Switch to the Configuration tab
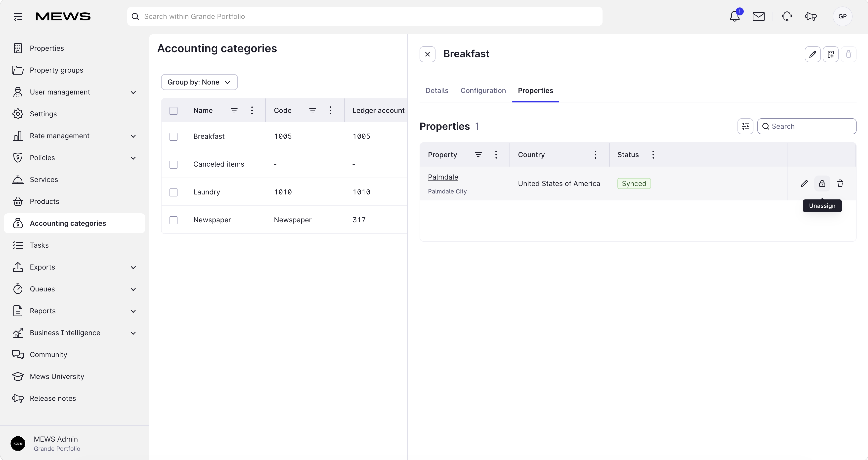 pyautogui.click(x=483, y=91)
